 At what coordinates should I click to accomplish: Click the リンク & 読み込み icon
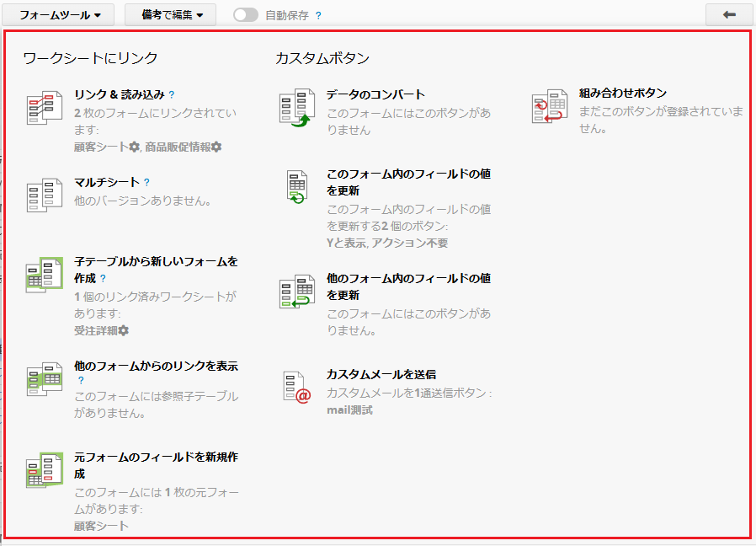(45, 108)
